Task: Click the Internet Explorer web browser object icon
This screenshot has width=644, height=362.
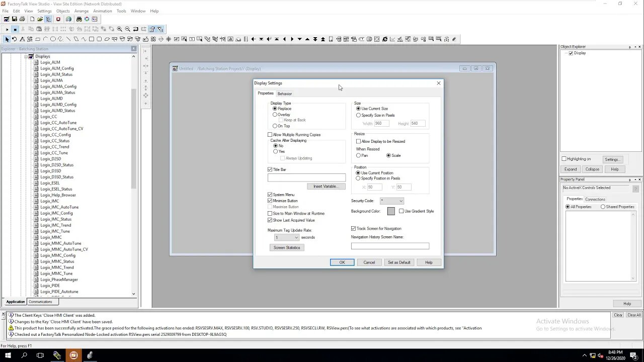Action: pos(385,39)
